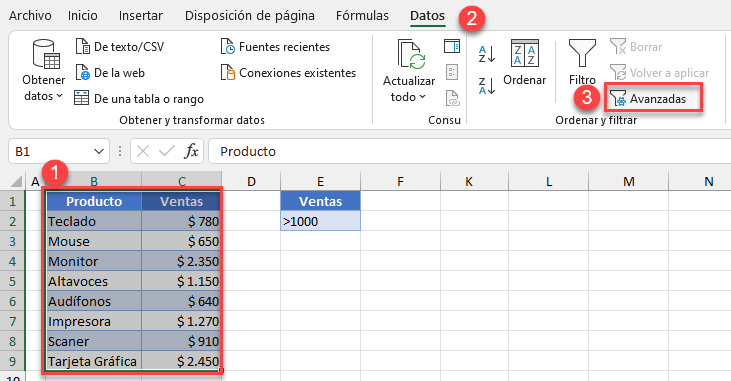
Task: Click the Obtener datos database icon
Action: click(46, 54)
